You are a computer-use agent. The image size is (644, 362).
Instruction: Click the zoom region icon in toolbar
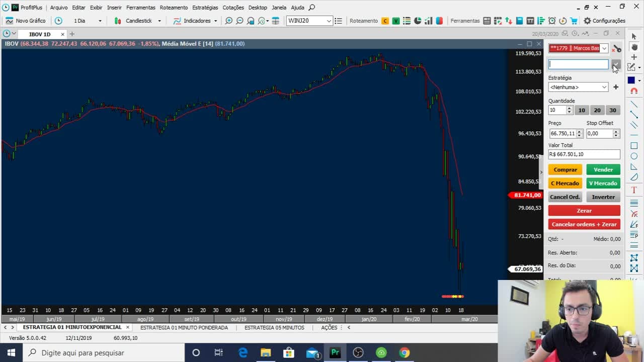click(251, 21)
